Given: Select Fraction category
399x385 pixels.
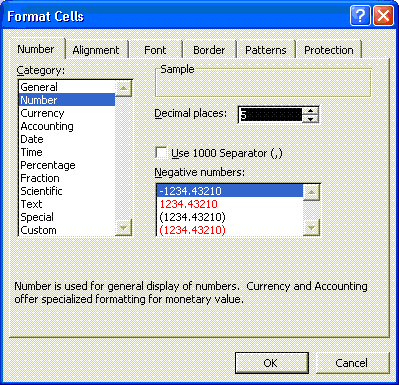Looking at the screenshot, I should (67, 178).
